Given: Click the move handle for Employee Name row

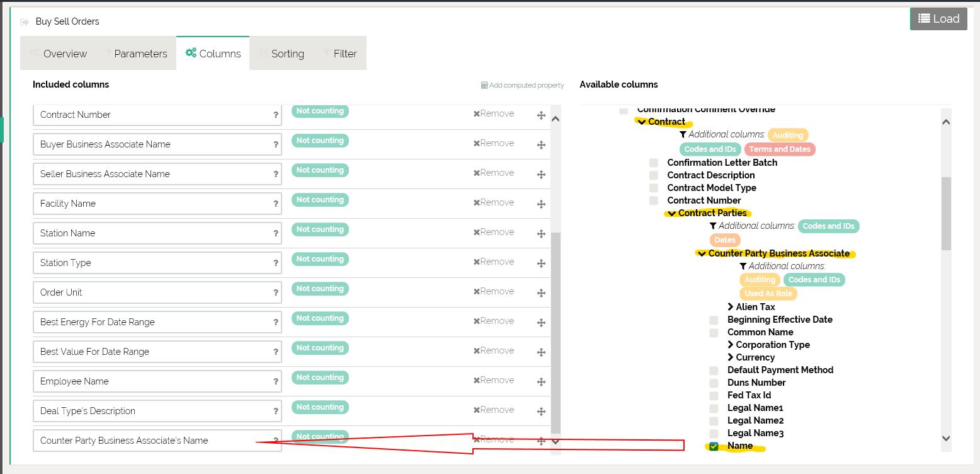Looking at the screenshot, I should pyautogui.click(x=541, y=382).
